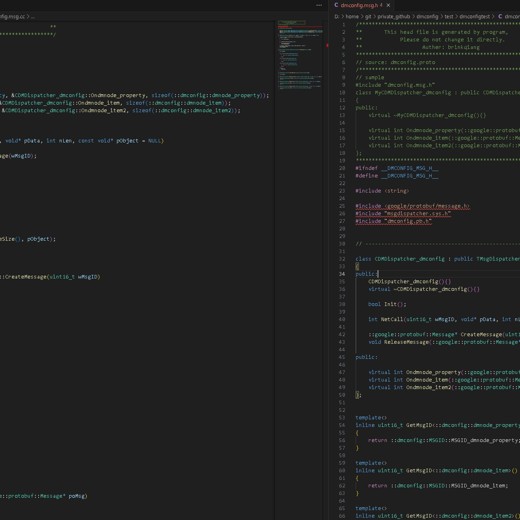Viewport: 520px width, 520px height.
Task: Click the msg.cc file breadcrumb in left editor
Action: (12, 17)
